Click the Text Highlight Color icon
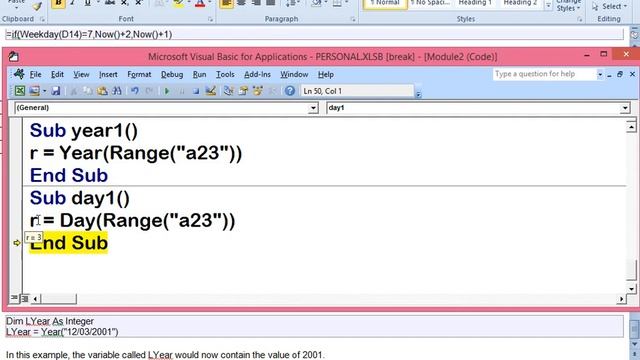The height and width of the screenshot is (360, 640). (x=178, y=3)
